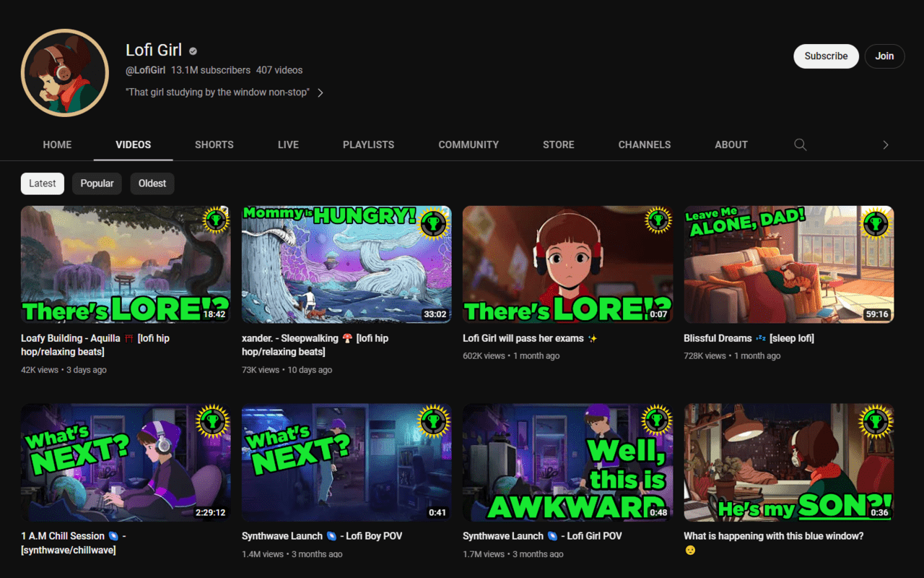The width and height of the screenshot is (924, 578).
Task: Select the Latest sort chip
Action: [x=43, y=184]
